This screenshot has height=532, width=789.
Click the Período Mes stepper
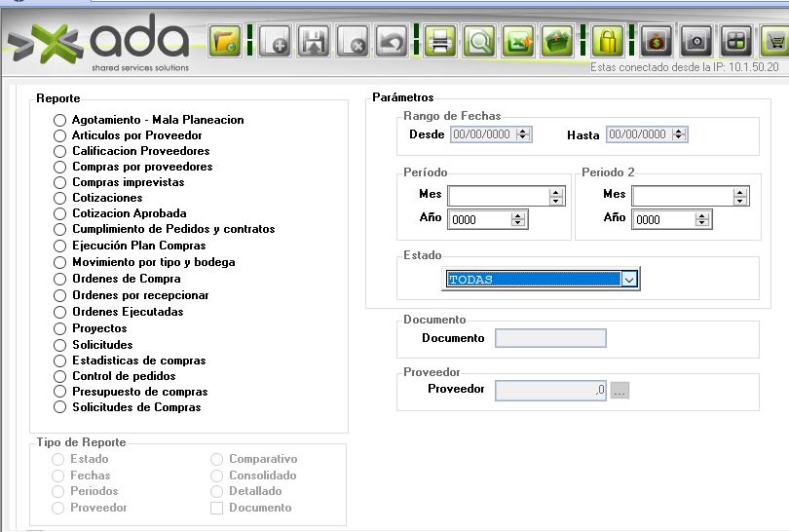[x=556, y=196]
